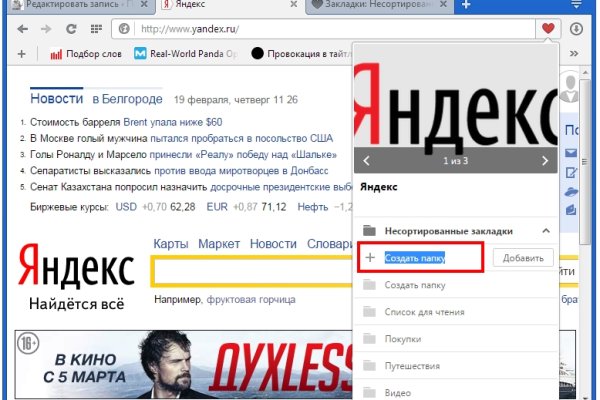Open the speed dial grid icon
The width and height of the screenshot is (600, 400).
(x=96, y=30)
